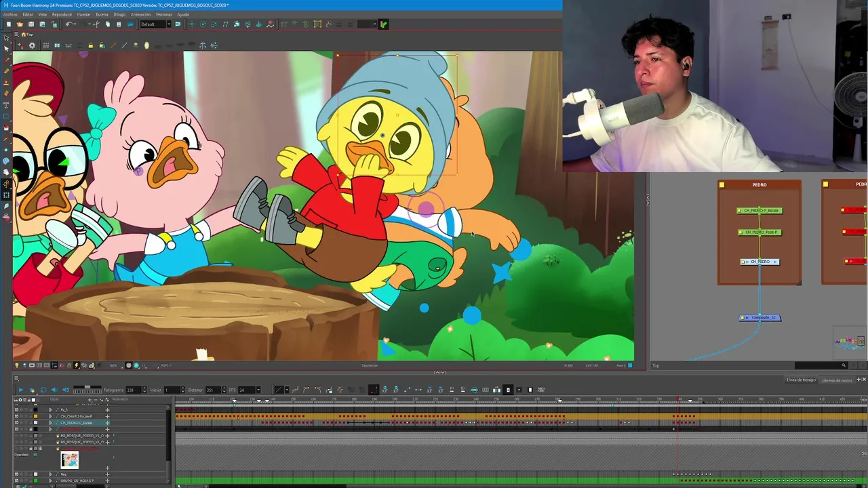Viewport: 868px width, 488px height.
Task: Click the Undo arrow icon
Action: pyautogui.click(x=69, y=24)
